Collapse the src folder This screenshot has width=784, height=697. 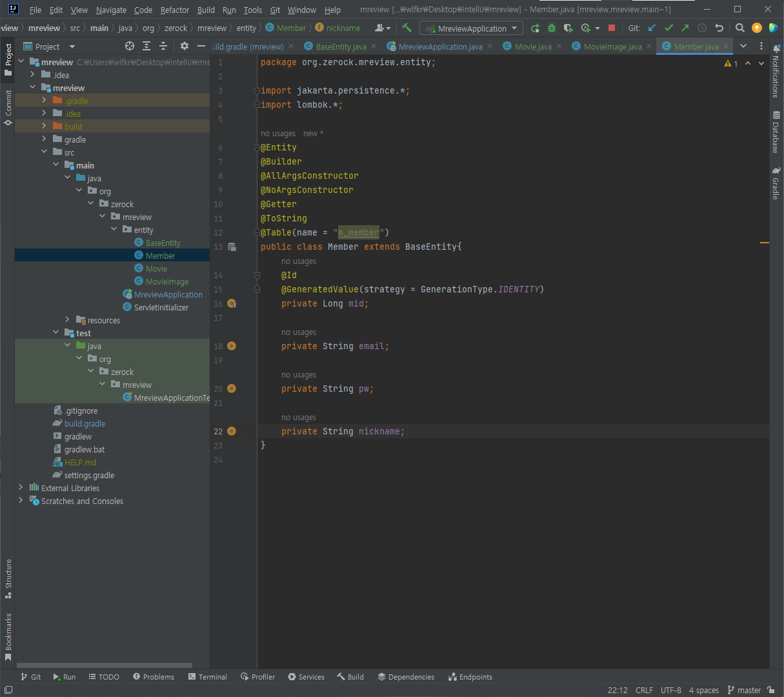tap(44, 152)
